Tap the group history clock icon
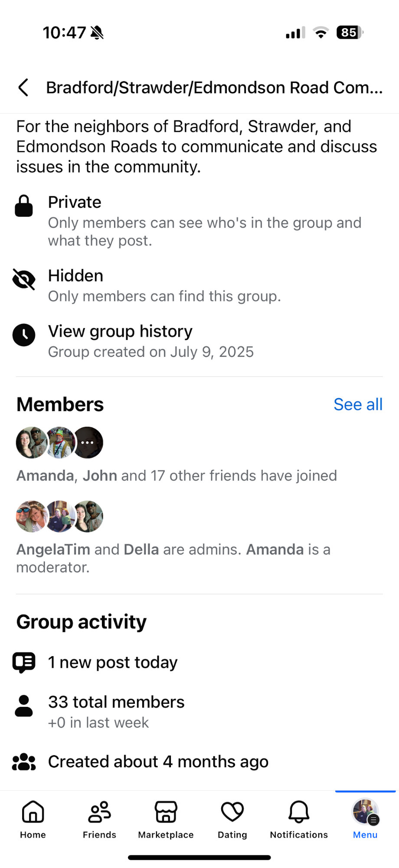Screen dimensions: 399x868 tap(24, 335)
